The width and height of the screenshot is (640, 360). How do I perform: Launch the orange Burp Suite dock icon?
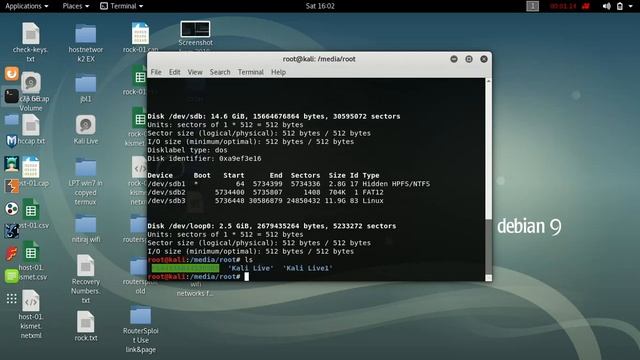point(11,74)
